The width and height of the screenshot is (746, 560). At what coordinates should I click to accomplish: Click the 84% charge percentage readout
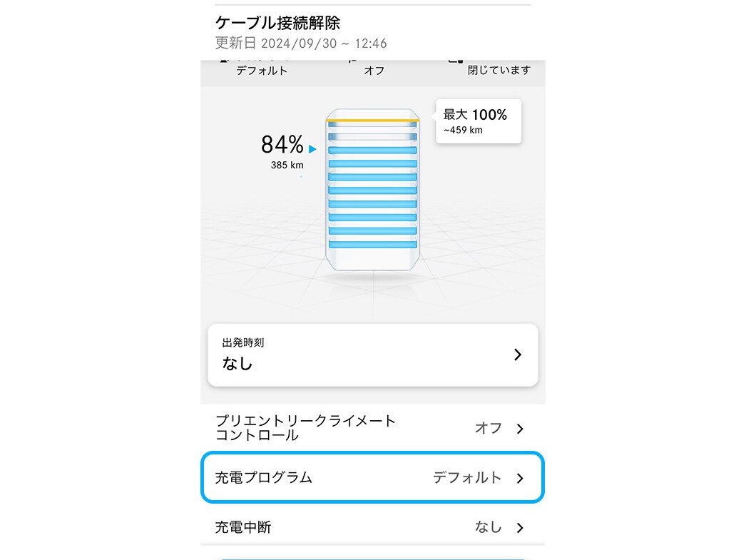point(282,145)
